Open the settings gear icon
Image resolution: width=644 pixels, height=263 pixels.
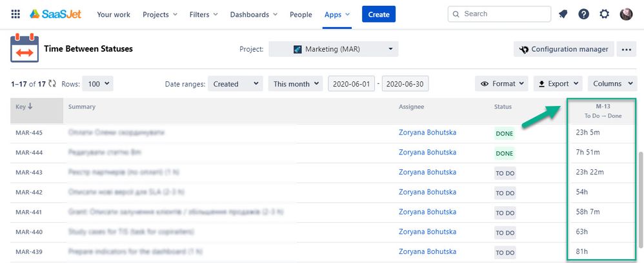click(x=604, y=14)
